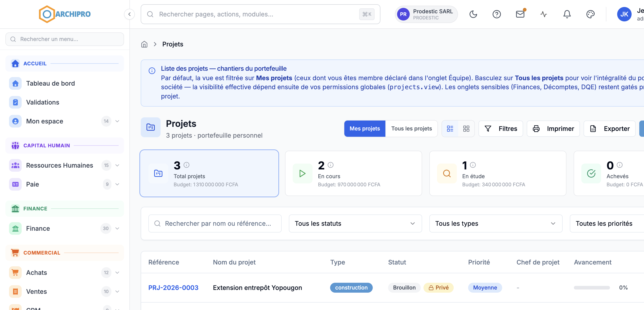Viewport: 644px width, 310px height.
Task: Toggle dark mode with the moon icon
Action: pos(473,14)
